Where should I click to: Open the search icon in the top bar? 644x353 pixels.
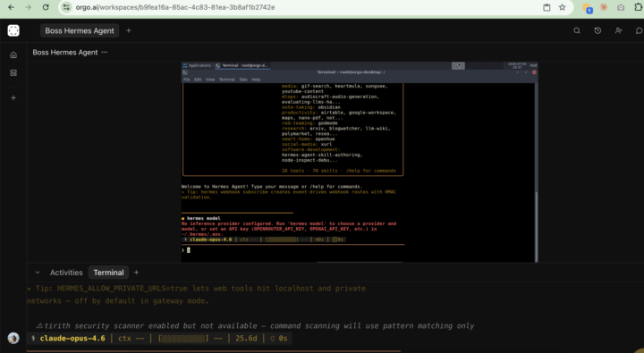click(577, 30)
